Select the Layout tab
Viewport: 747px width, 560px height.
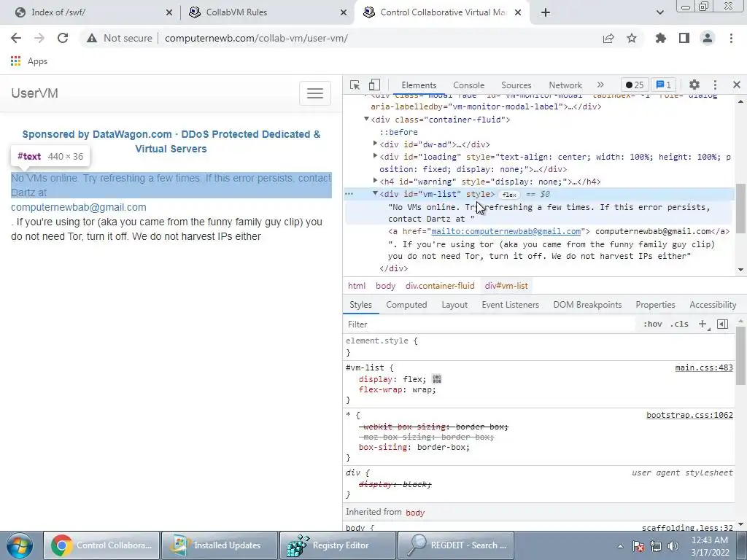pyautogui.click(x=454, y=305)
